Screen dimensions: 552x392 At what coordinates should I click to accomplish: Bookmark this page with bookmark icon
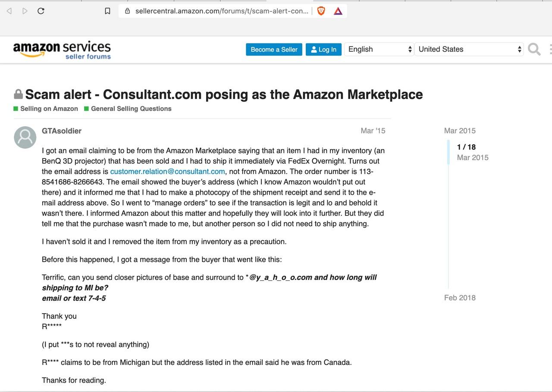[x=108, y=11]
